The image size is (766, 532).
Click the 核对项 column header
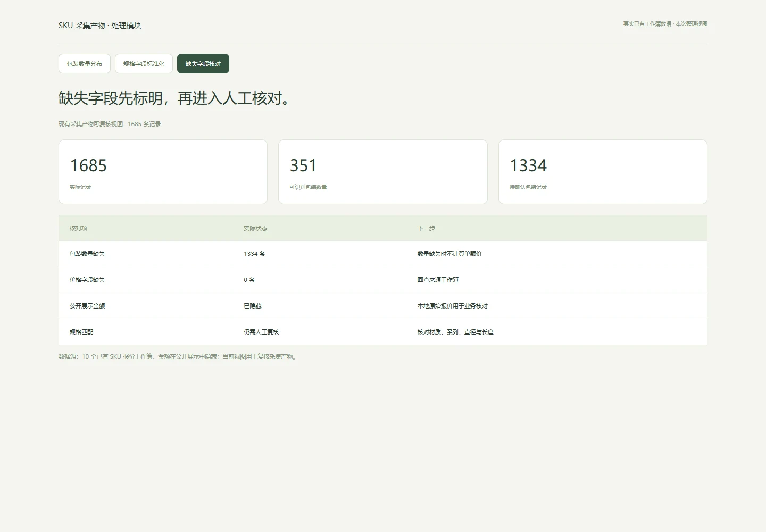(x=79, y=228)
